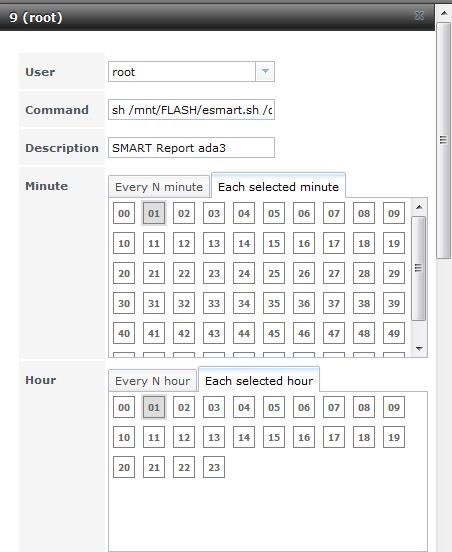Screen dimensions: 452x552
Task: Select the Each selected minute tab
Action: pos(278,186)
